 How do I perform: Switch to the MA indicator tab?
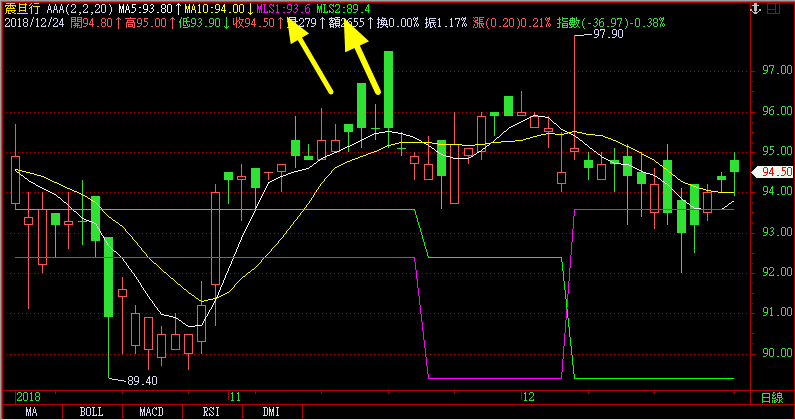(31, 412)
